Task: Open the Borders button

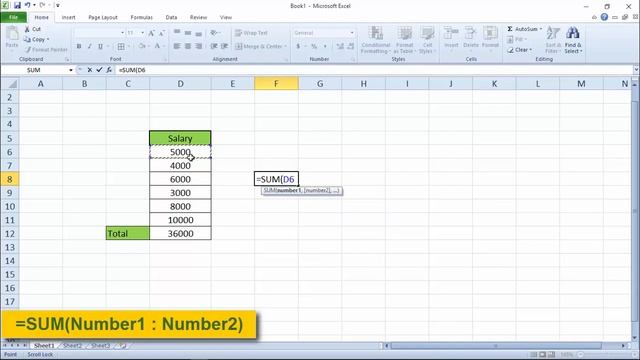Action: (121, 47)
